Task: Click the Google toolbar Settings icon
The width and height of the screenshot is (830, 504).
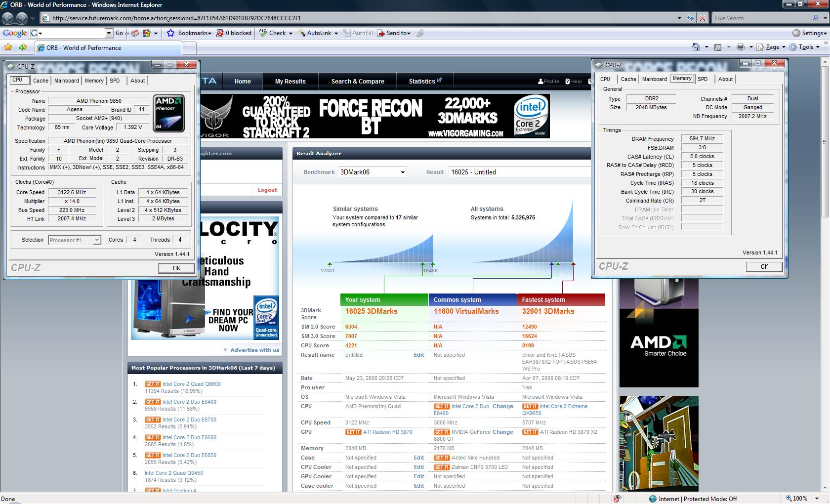Action: pyautogui.click(x=796, y=33)
